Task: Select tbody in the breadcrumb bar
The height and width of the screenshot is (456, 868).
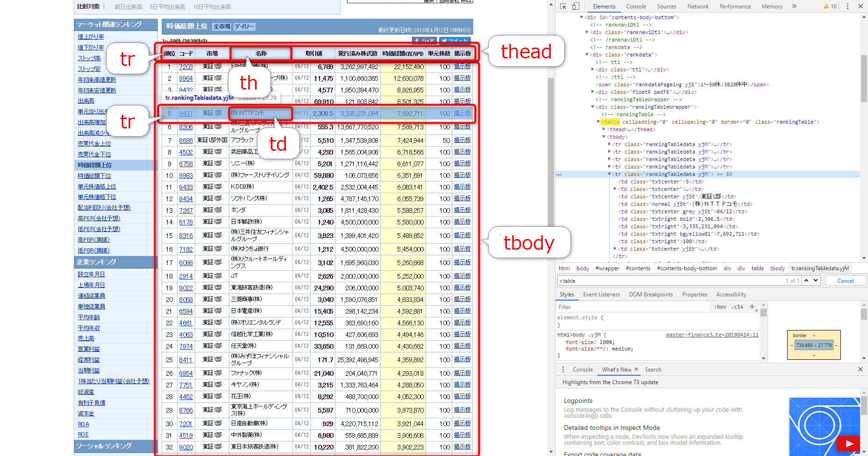Action: tap(777, 268)
